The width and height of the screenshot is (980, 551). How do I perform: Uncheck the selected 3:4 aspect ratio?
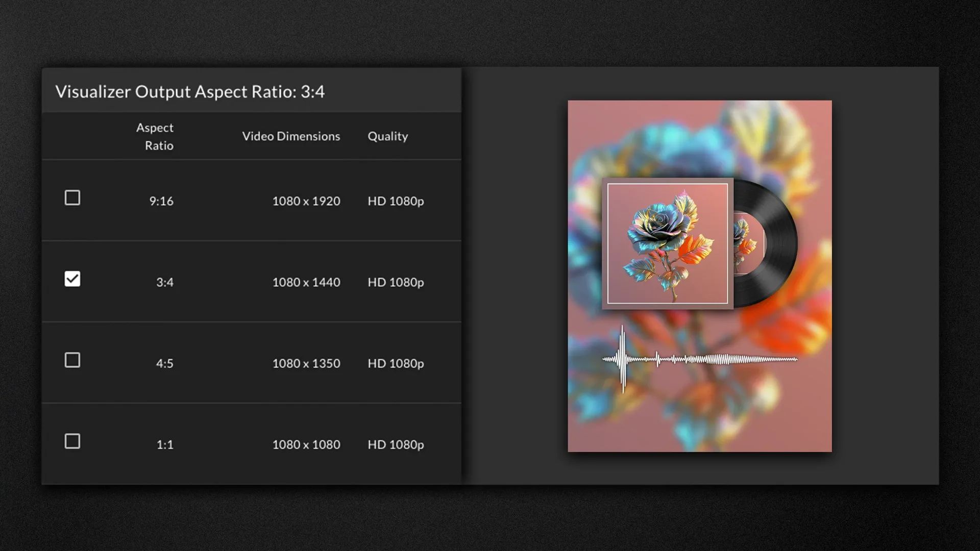pos(72,279)
